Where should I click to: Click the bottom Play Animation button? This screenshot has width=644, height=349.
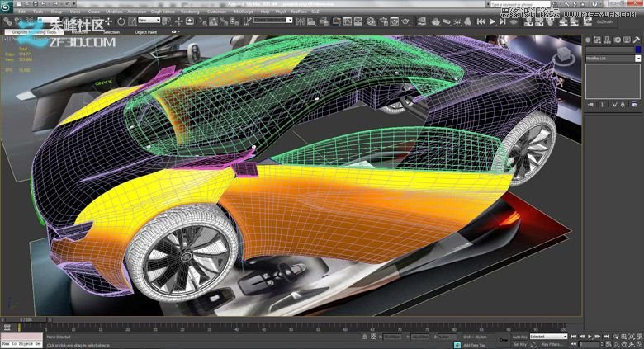[x=590, y=337]
